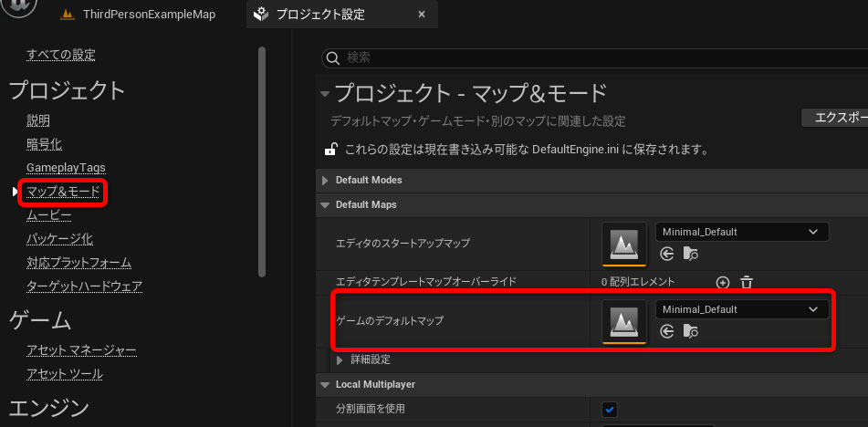This screenshot has width=868, height=427.
Task: Open the アセット ツール settings section
Action: 65,374
